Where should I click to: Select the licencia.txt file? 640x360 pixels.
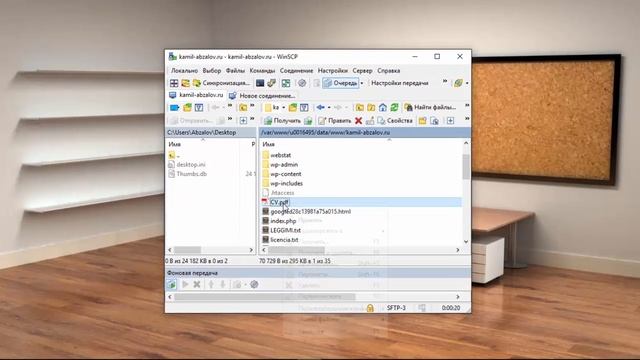coord(284,240)
